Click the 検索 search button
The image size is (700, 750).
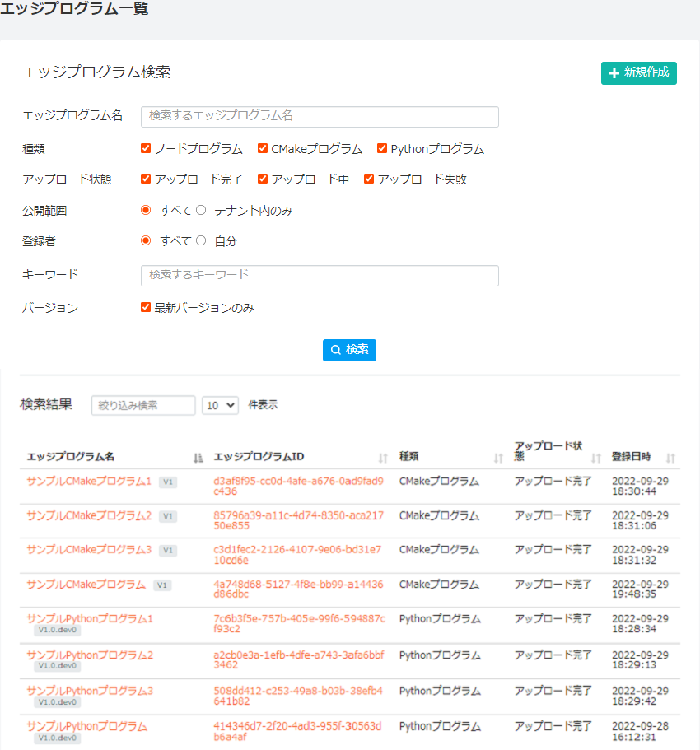tap(349, 350)
